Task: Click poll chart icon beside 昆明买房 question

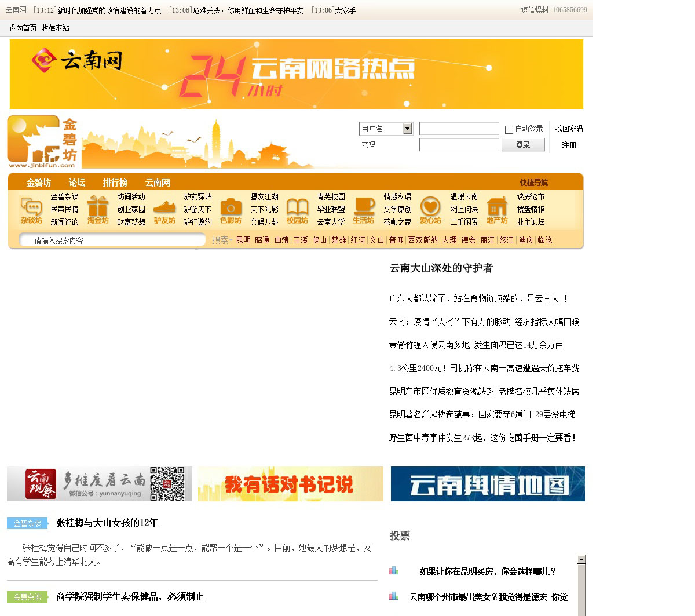Action: click(394, 571)
